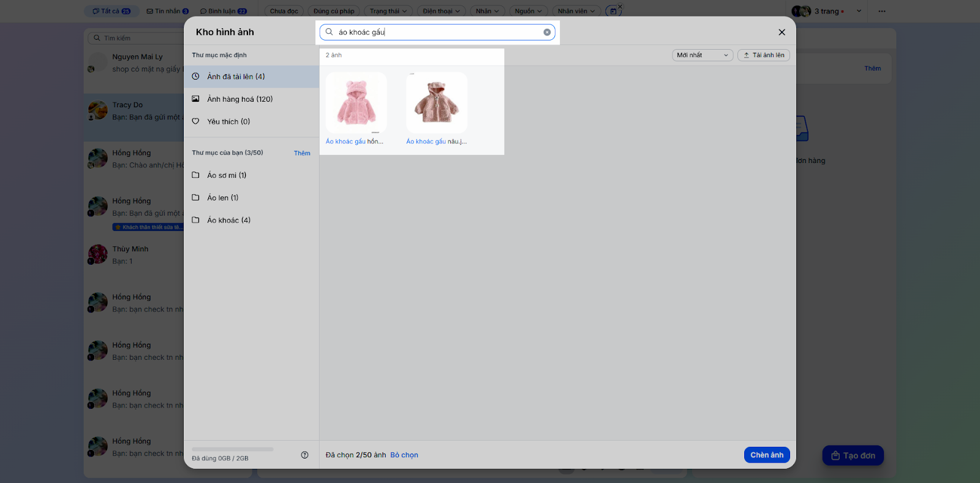Click the "2 ảnh" result count

pos(334,55)
